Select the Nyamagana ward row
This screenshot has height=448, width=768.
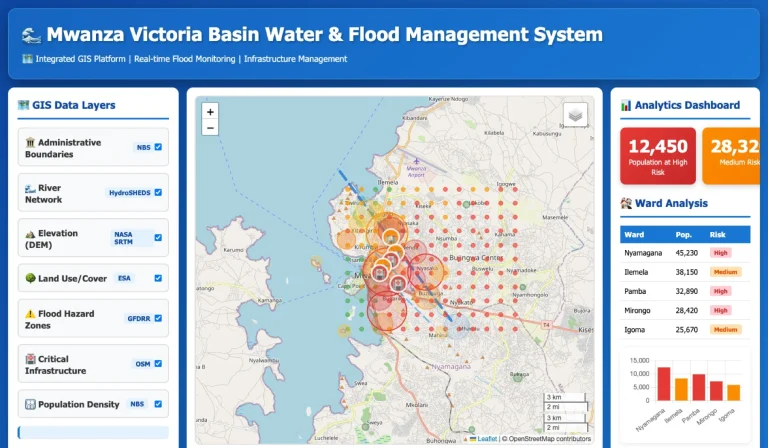685,253
